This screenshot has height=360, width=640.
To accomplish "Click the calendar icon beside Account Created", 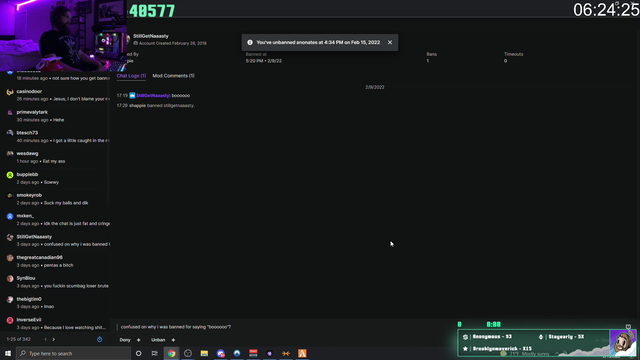I will click(136, 43).
